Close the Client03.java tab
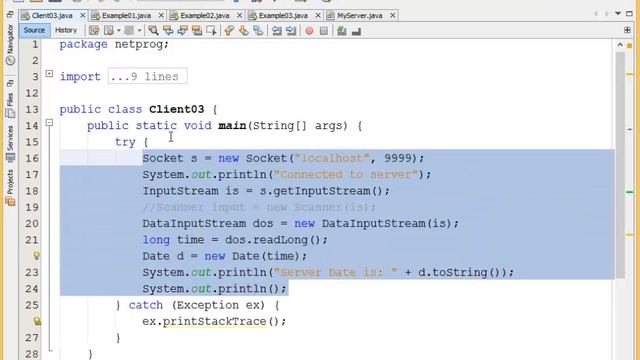 tap(83, 16)
